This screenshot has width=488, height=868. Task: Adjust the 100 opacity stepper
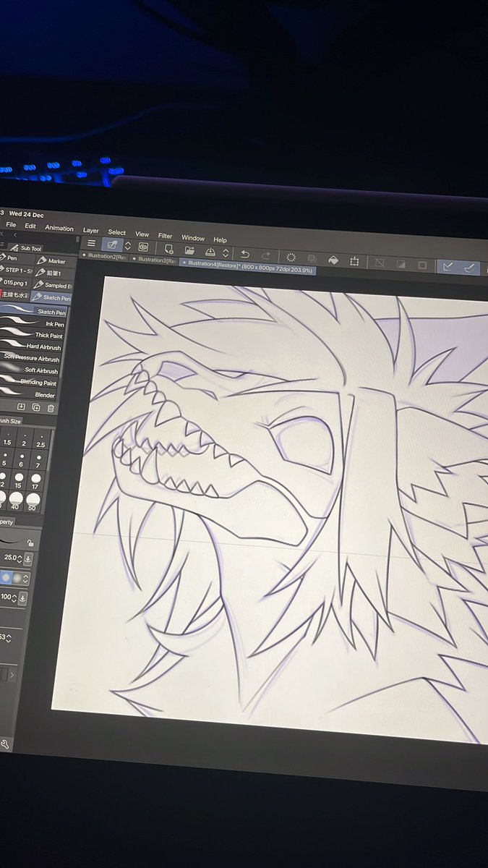13,597
